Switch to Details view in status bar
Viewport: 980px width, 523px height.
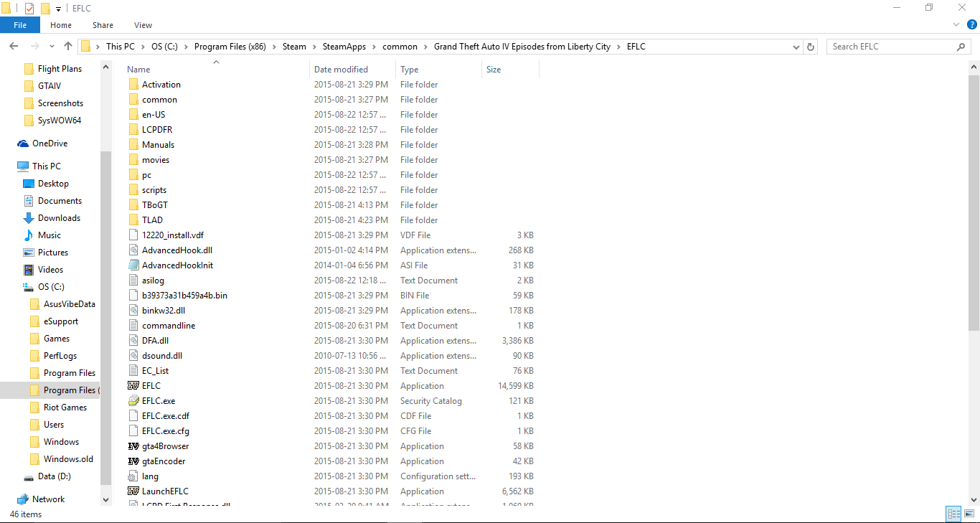(953, 514)
